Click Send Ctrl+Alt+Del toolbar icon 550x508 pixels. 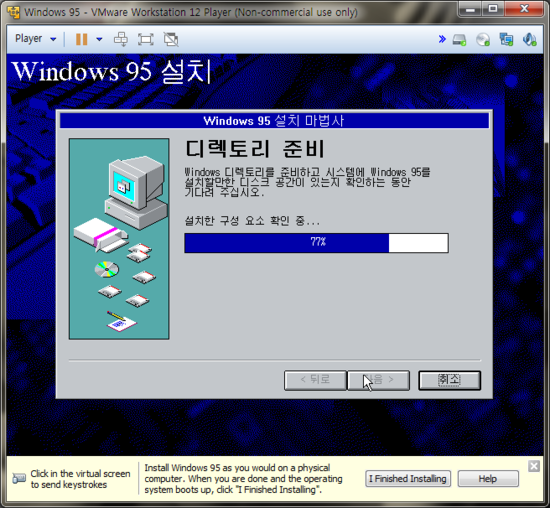coord(121,39)
